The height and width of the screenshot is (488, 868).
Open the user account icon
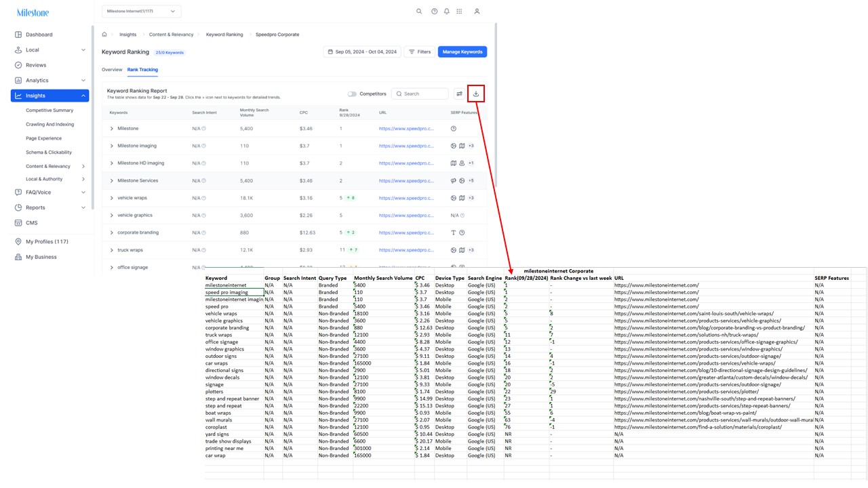click(x=477, y=12)
